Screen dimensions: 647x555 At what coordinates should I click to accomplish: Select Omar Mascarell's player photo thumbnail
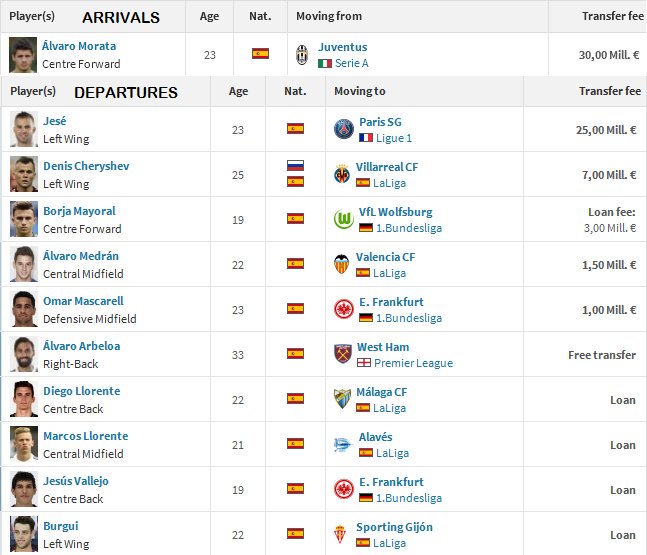click(24, 309)
